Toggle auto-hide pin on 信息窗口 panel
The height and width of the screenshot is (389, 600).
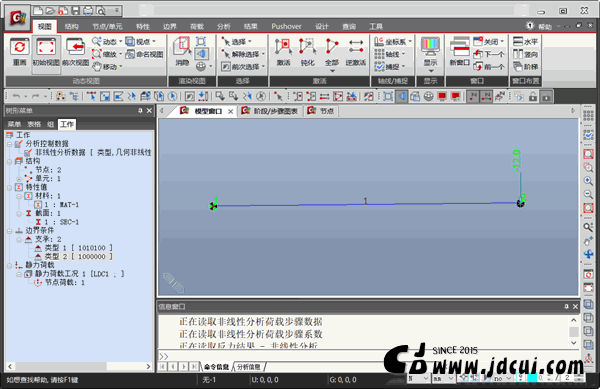pyautogui.click(x=566, y=306)
